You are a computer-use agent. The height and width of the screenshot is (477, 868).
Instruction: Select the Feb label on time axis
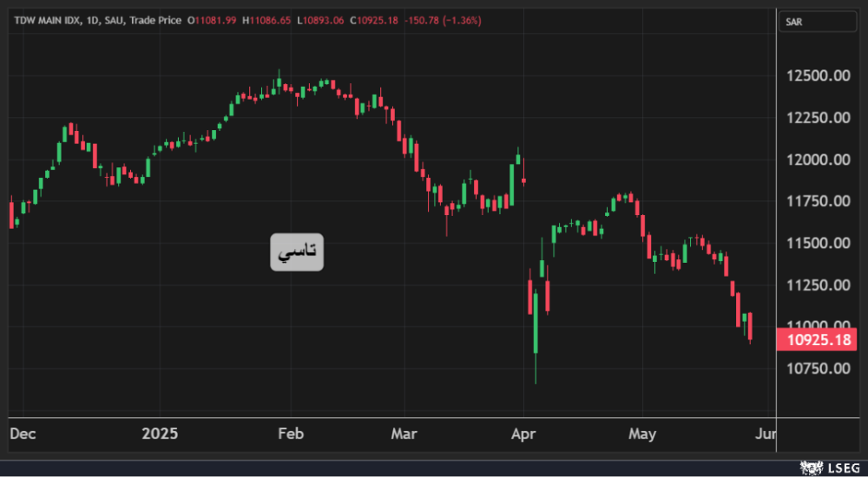(291, 434)
